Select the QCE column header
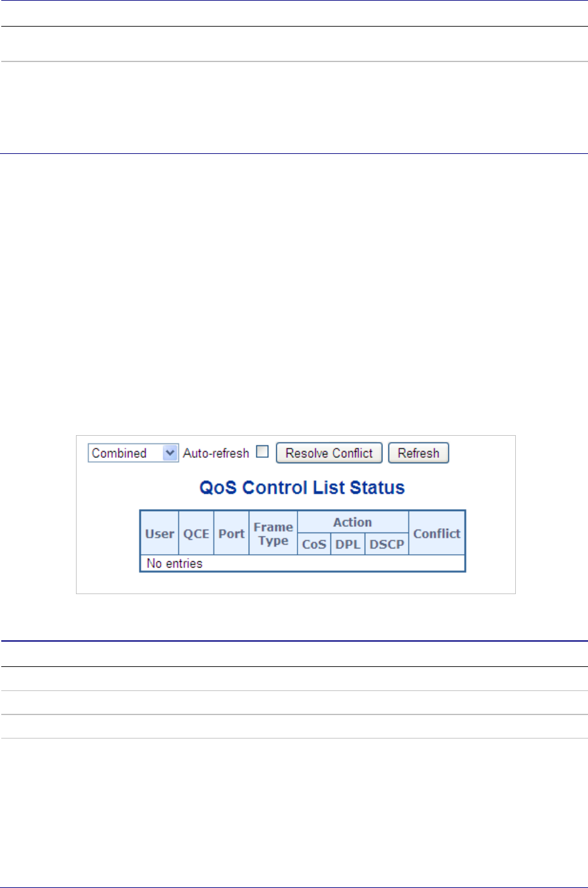The height and width of the screenshot is (888, 588). point(196,533)
